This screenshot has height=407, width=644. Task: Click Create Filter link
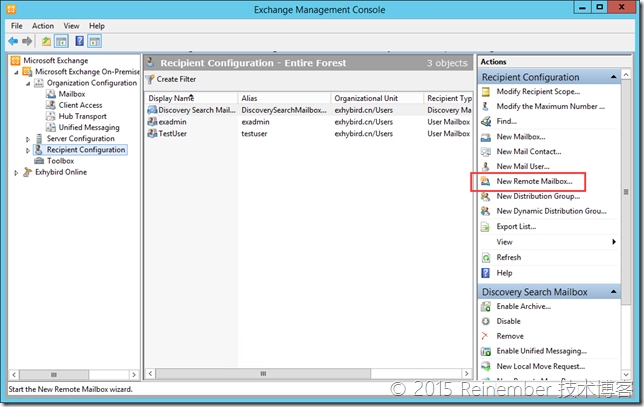tap(176, 79)
